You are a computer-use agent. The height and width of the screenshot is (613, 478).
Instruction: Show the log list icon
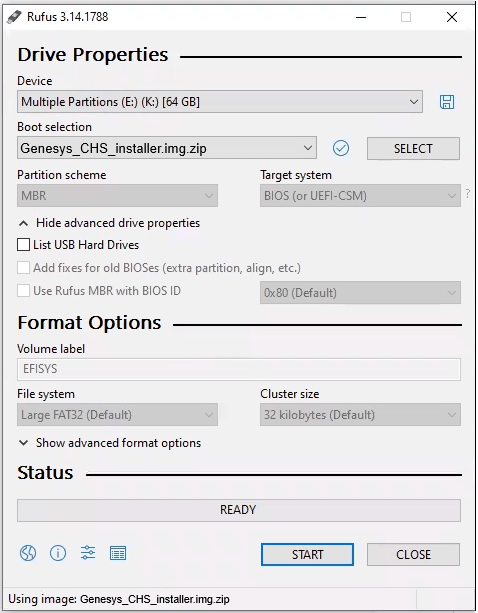coord(118,553)
